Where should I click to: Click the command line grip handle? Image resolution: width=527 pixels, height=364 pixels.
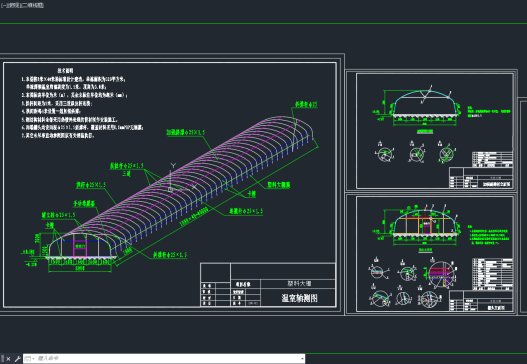pyautogui.click(x=2, y=359)
